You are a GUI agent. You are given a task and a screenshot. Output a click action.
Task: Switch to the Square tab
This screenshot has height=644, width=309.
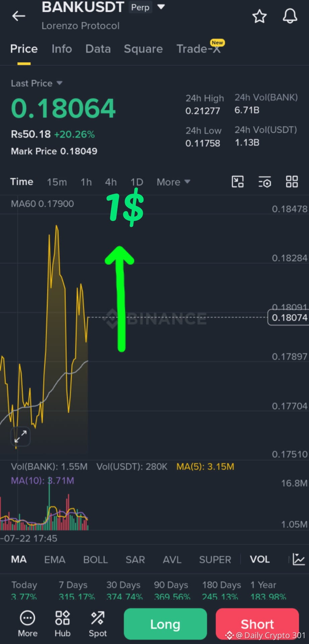pos(143,49)
